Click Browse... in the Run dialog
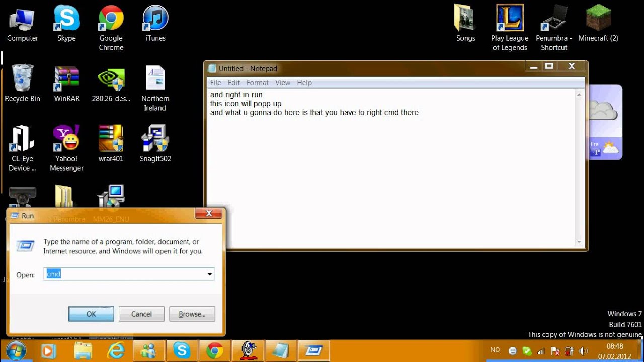This screenshot has width=644, height=362. point(192,314)
